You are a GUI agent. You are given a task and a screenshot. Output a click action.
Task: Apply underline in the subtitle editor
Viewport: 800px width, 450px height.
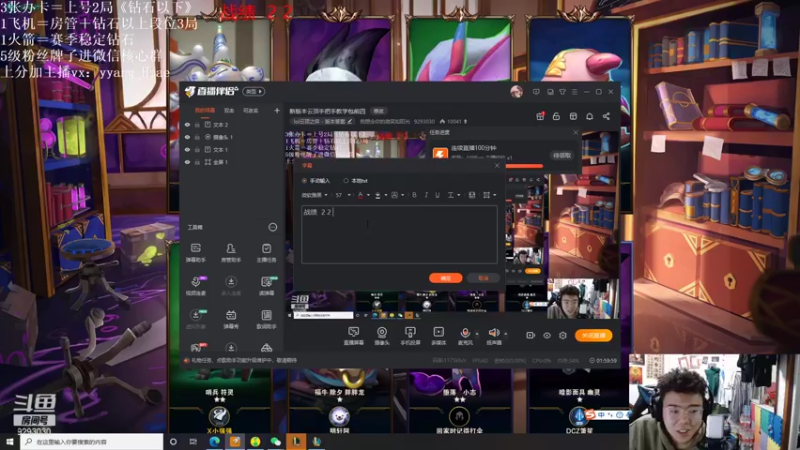click(437, 195)
